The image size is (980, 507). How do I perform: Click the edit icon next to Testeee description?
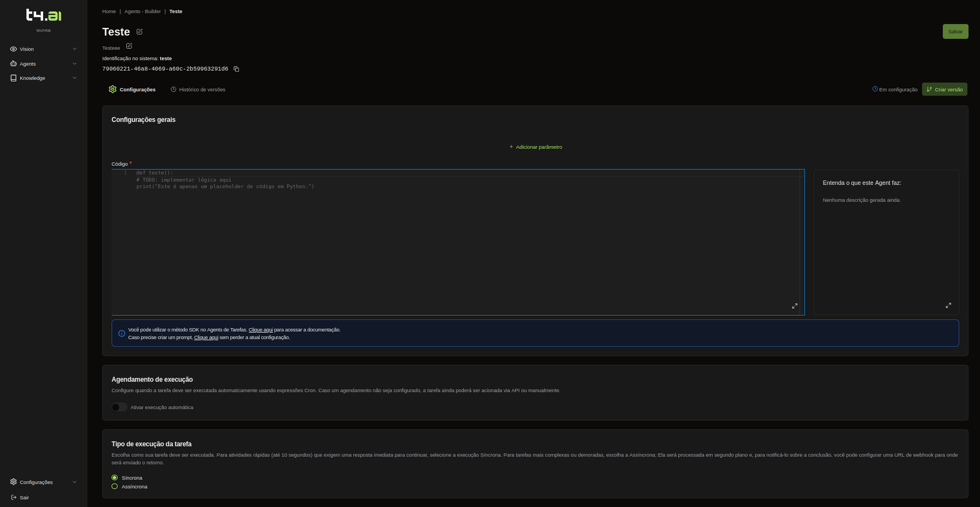point(129,46)
